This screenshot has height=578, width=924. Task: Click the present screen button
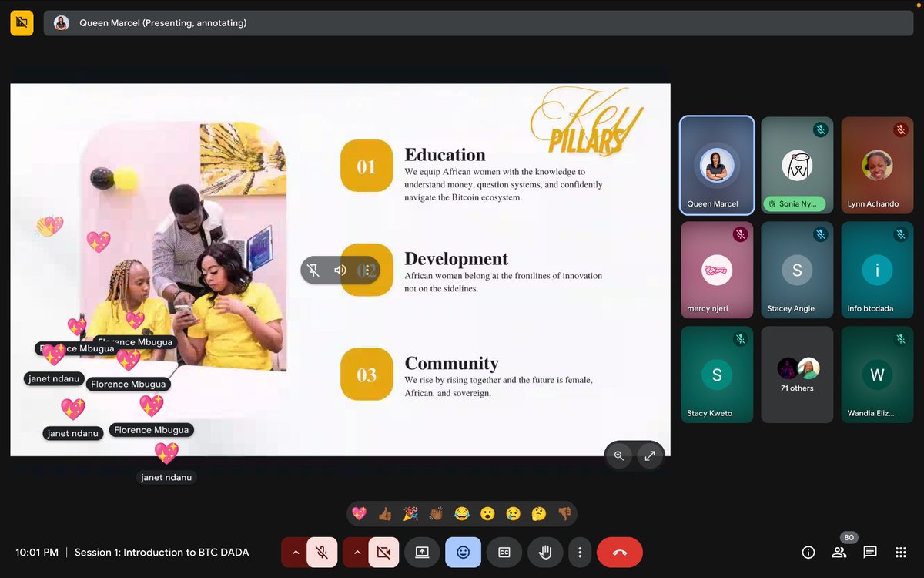[x=422, y=552]
